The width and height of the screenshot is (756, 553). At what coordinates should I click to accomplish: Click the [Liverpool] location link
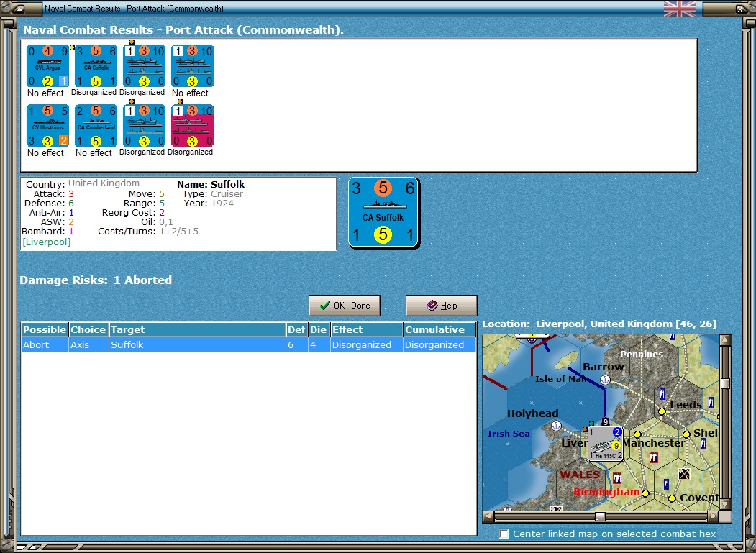point(46,242)
